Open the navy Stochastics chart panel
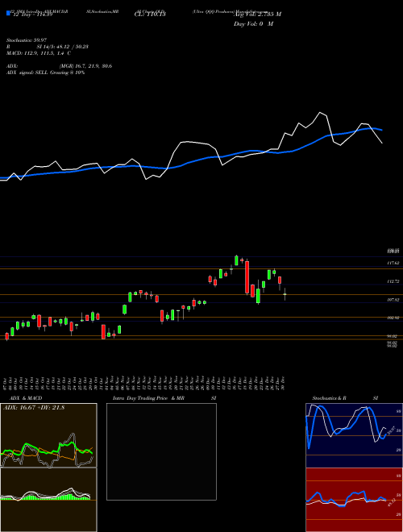 click(x=354, y=435)
